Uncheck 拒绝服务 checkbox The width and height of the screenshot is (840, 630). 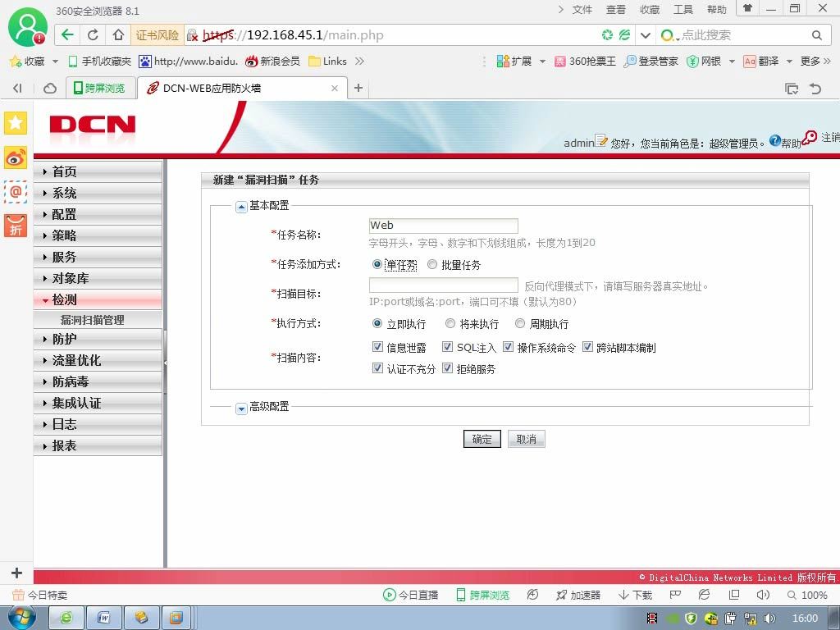pos(447,368)
